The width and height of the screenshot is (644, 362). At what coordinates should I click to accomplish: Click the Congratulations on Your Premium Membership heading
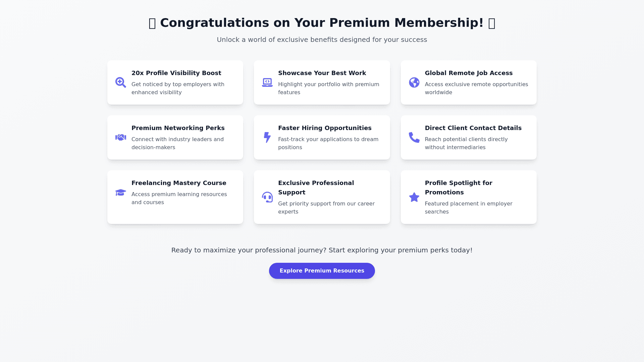322,23
